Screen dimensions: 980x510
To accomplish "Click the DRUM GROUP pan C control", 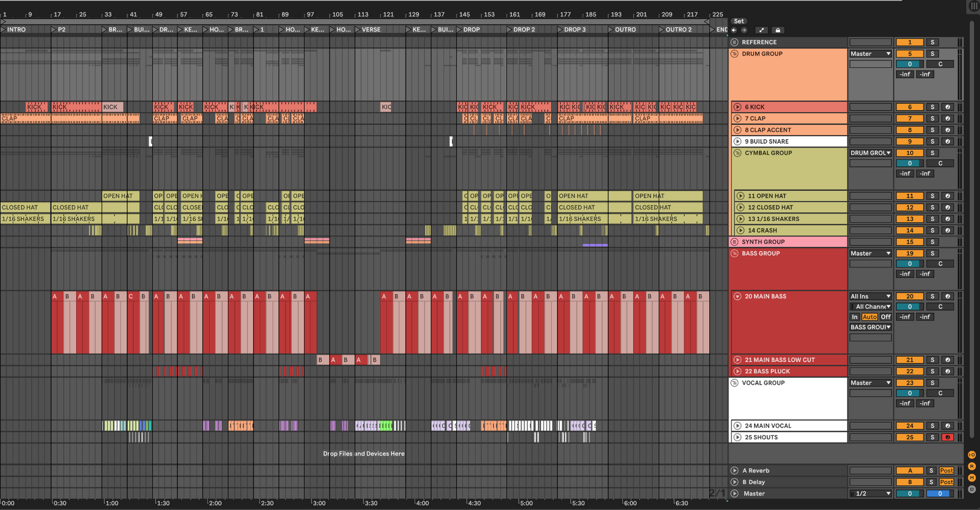I will pos(940,64).
